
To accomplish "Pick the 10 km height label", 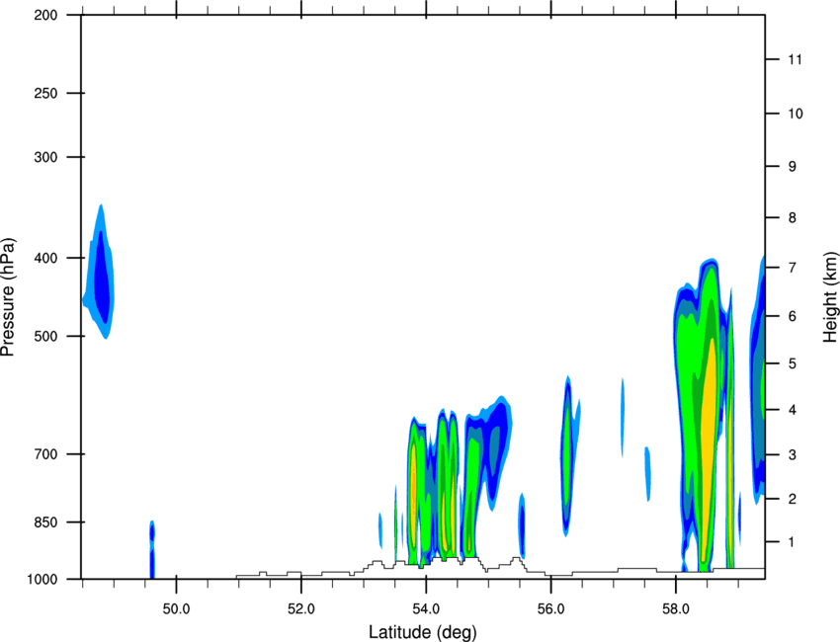I will [795, 114].
